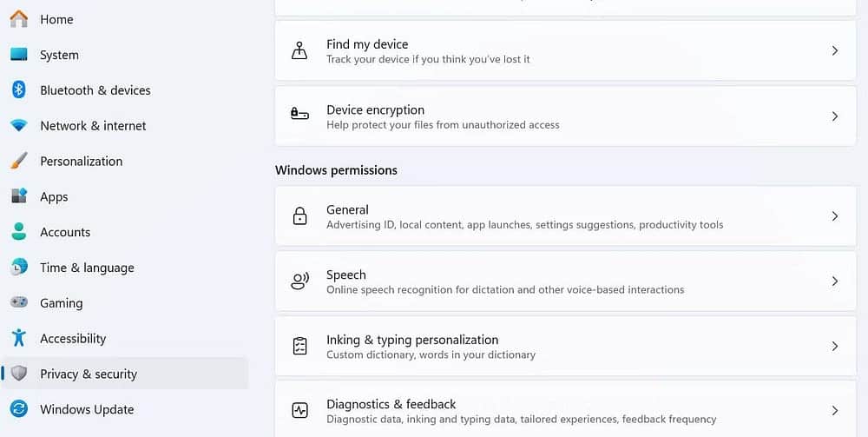Click the General padlock icon
868x437 pixels.
coord(299,216)
